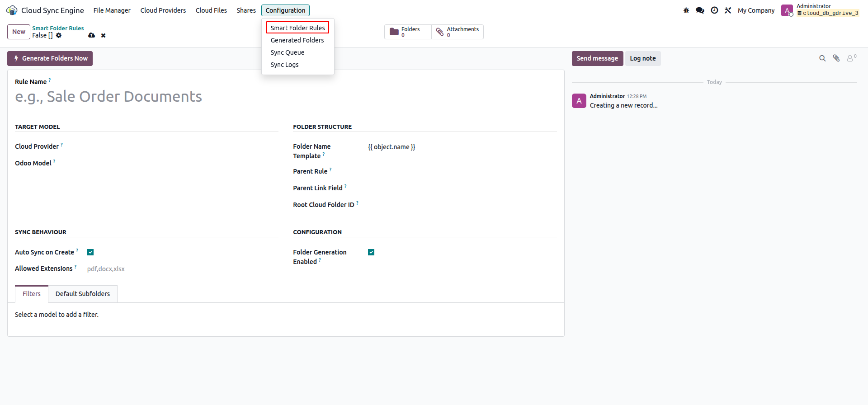The width and height of the screenshot is (868, 405).
Task: Click the help question mark beside Odoo Model
Action: tap(54, 161)
